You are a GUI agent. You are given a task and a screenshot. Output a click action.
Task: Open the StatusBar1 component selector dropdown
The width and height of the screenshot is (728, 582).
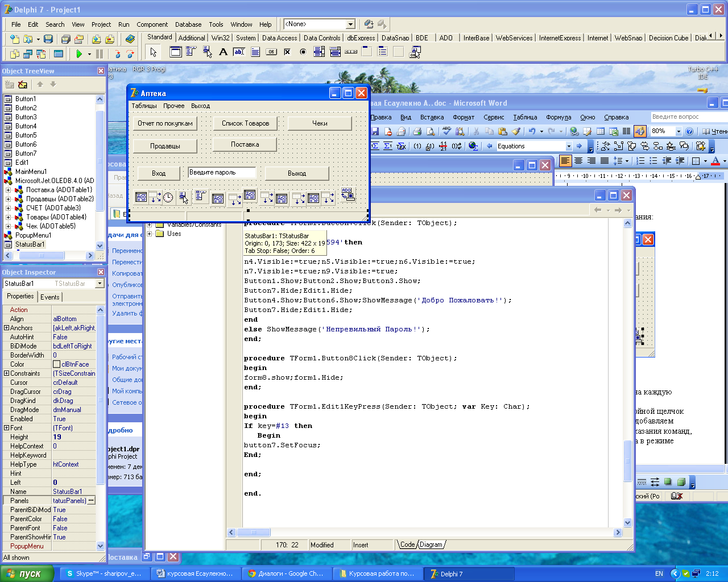[100, 284]
